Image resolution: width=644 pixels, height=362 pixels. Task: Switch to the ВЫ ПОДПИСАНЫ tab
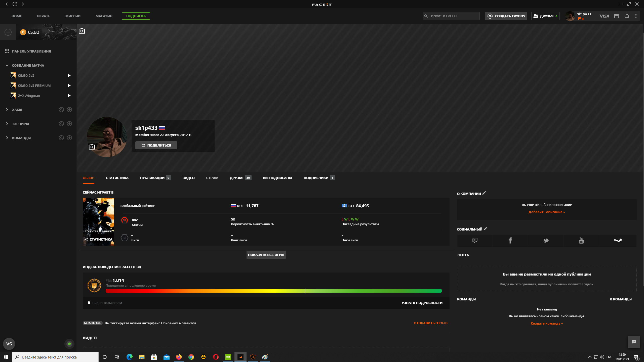pos(277,178)
